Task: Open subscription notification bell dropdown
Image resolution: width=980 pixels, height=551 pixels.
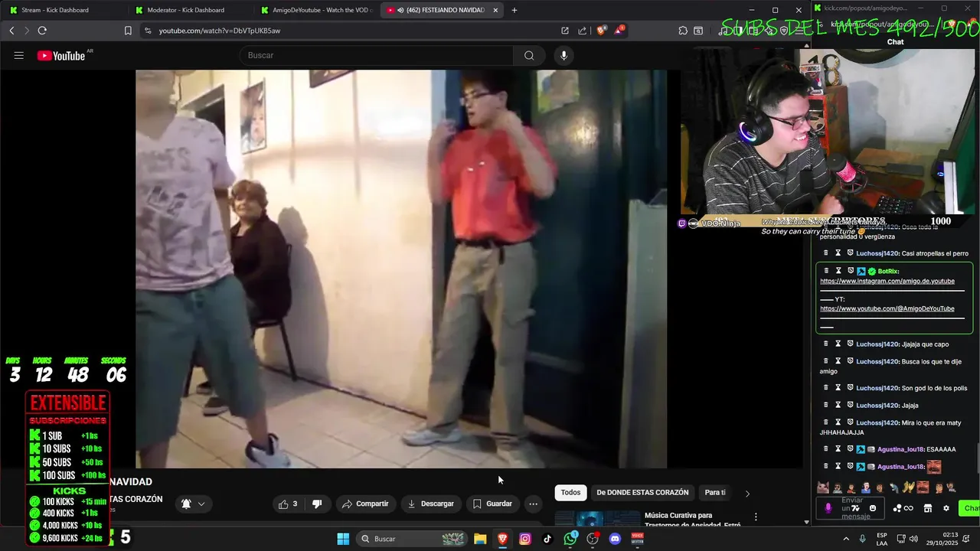Action: pyautogui.click(x=193, y=504)
